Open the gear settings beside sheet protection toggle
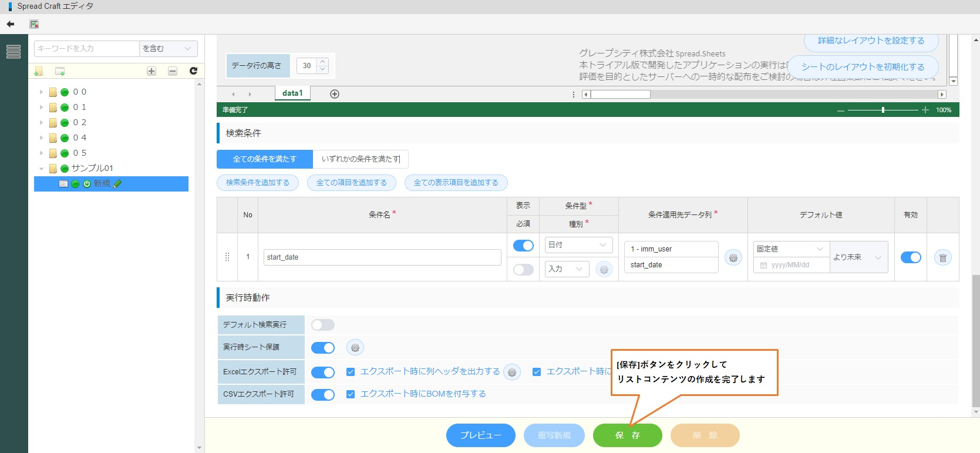The width and height of the screenshot is (980, 453). click(355, 348)
